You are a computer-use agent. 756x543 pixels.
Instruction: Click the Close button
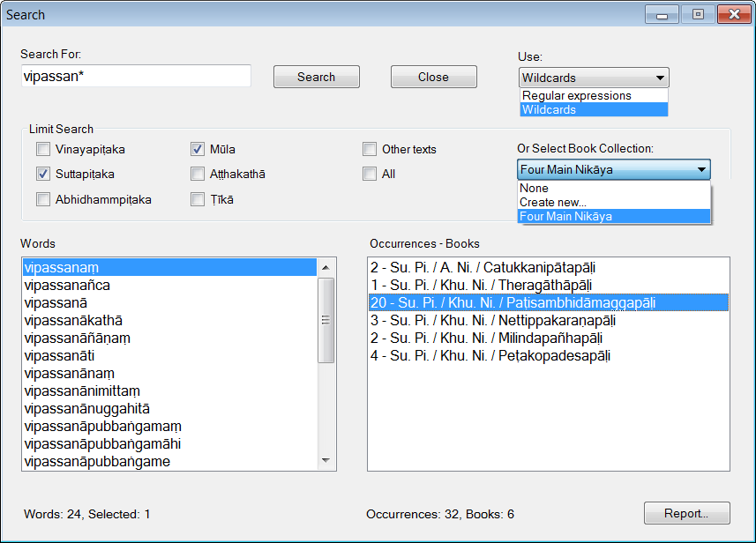433,77
